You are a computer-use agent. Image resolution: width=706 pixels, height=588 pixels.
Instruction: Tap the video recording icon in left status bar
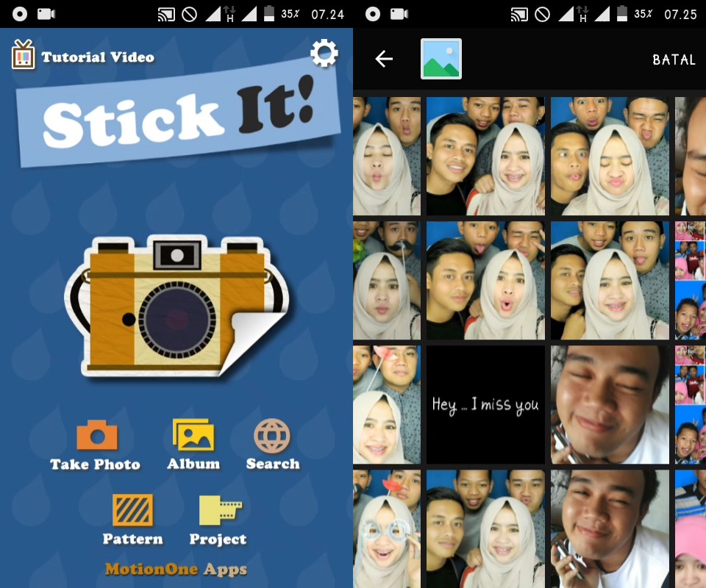click(x=46, y=14)
